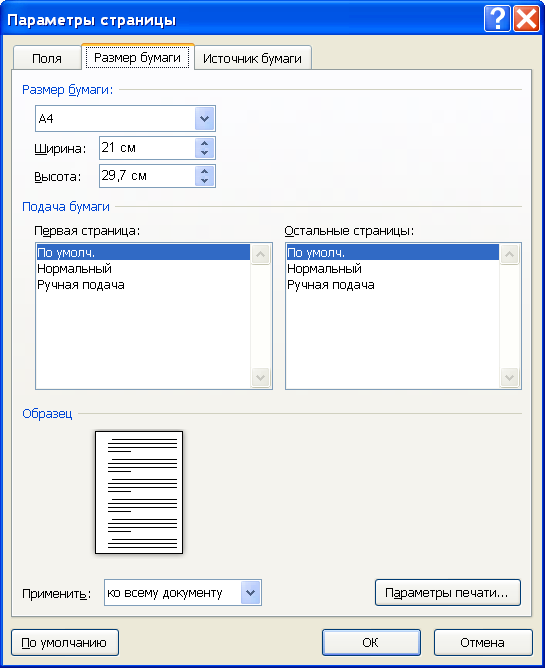Increase the Ширина value with up arrow

coord(205,143)
